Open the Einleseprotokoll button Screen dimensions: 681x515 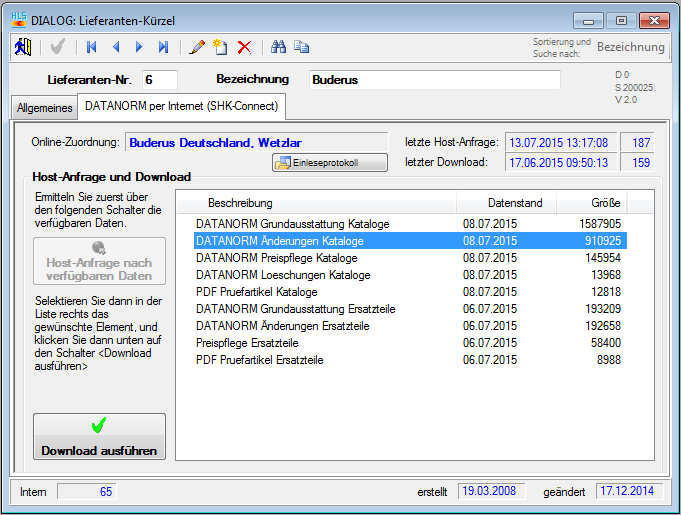329,162
